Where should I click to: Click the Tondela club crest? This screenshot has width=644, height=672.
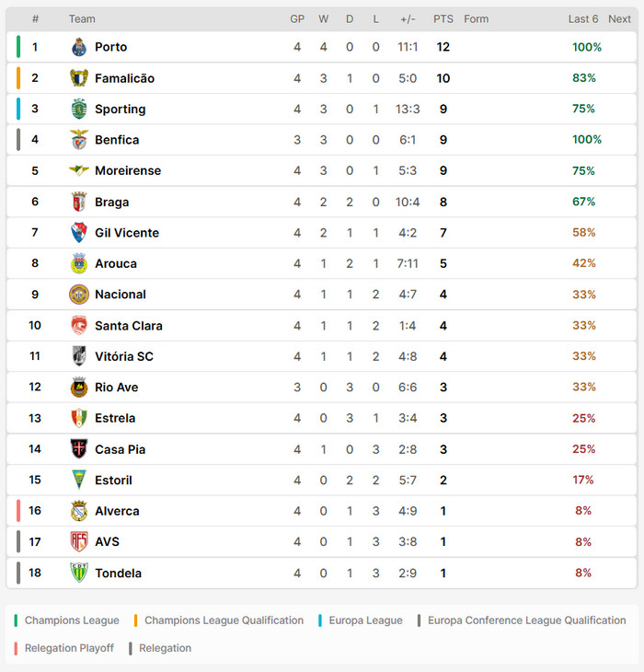[79, 573]
